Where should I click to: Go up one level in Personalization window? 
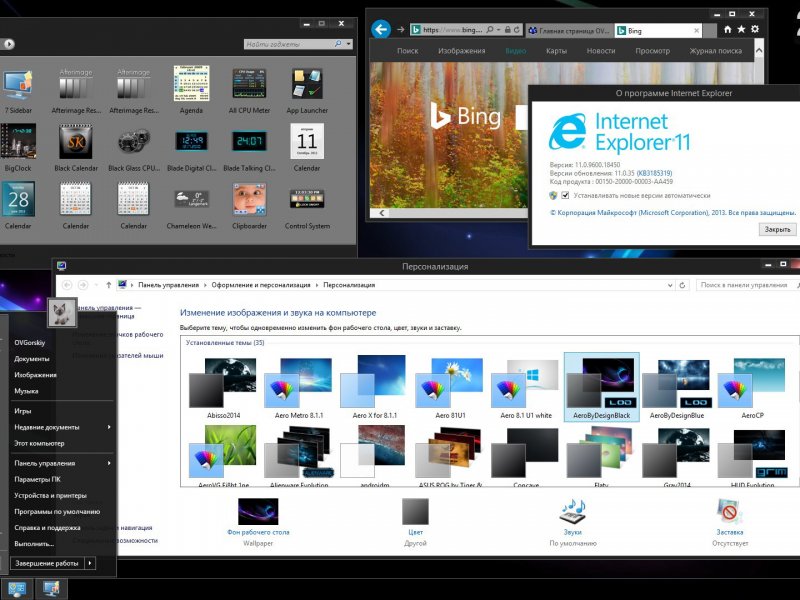[x=108, y=285]
